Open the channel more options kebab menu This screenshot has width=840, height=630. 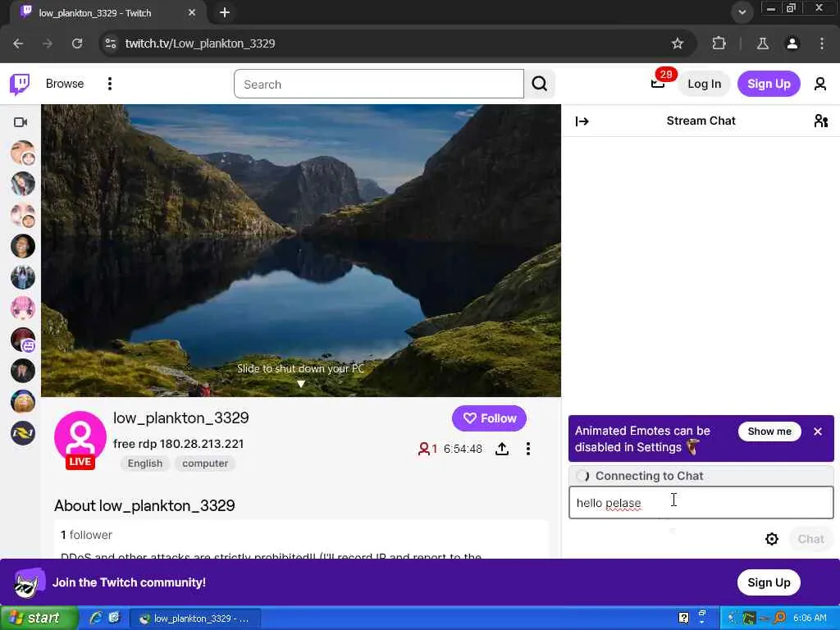coord(528,449)
